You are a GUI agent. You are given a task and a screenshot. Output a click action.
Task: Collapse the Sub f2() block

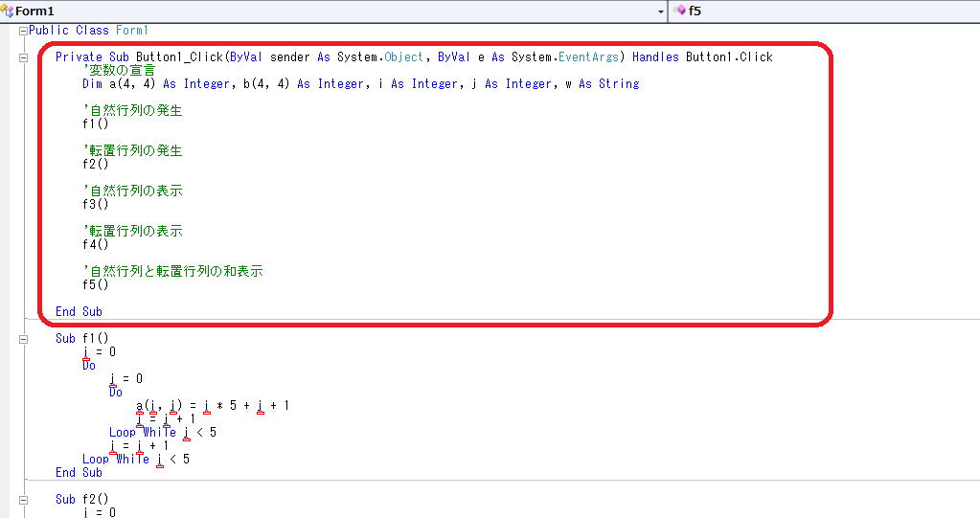(x=23, y=500)
